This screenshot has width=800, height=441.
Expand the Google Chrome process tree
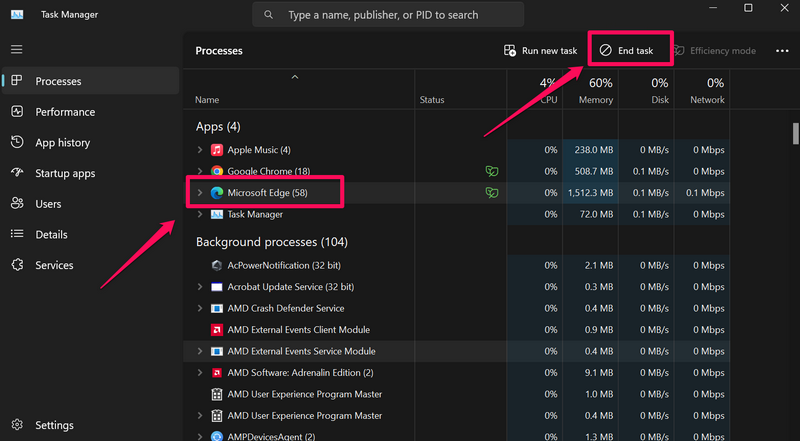pos(200,171)
